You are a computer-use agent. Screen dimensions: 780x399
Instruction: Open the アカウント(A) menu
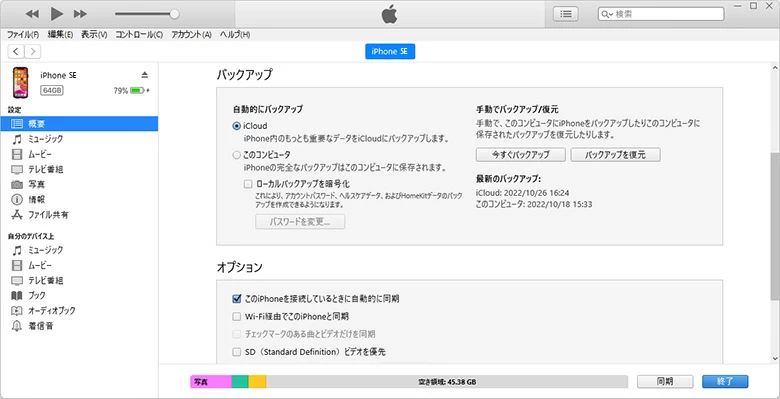pyautogui.click(x=191, y=34)
